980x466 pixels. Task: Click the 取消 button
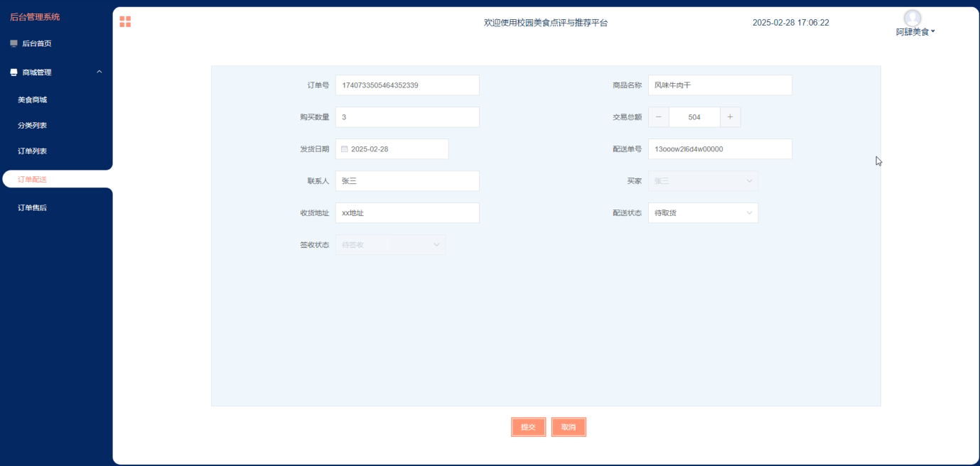(569, 427)
